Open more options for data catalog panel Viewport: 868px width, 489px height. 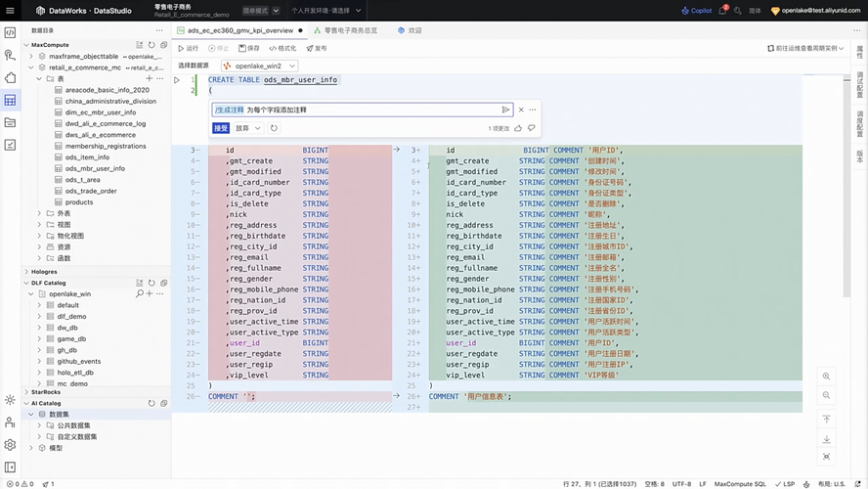(x=159, y=30)
